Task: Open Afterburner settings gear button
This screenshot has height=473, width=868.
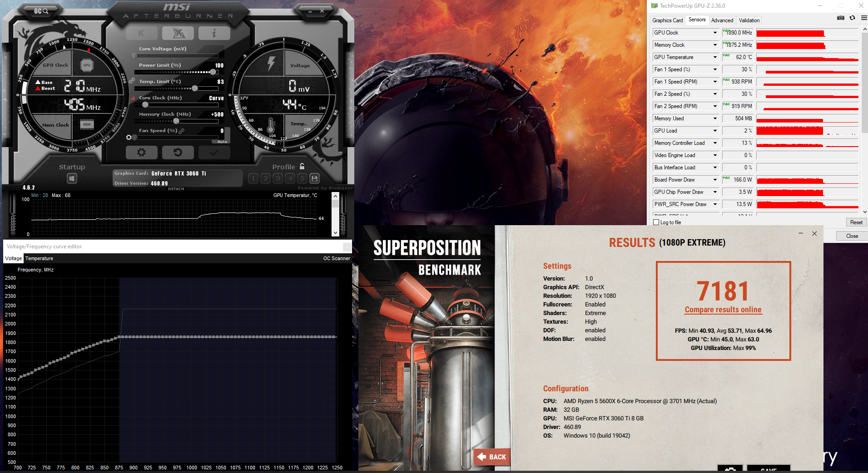Action: [142, 153]
